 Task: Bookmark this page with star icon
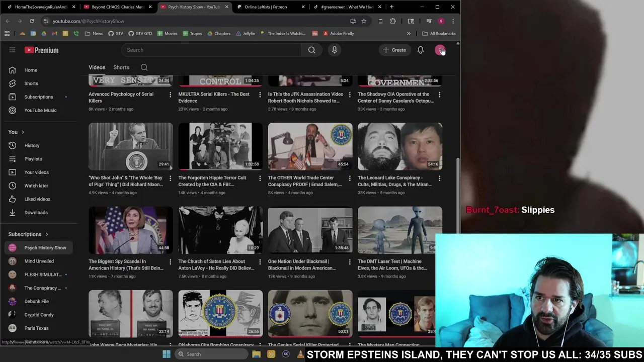tap(364, 21)
